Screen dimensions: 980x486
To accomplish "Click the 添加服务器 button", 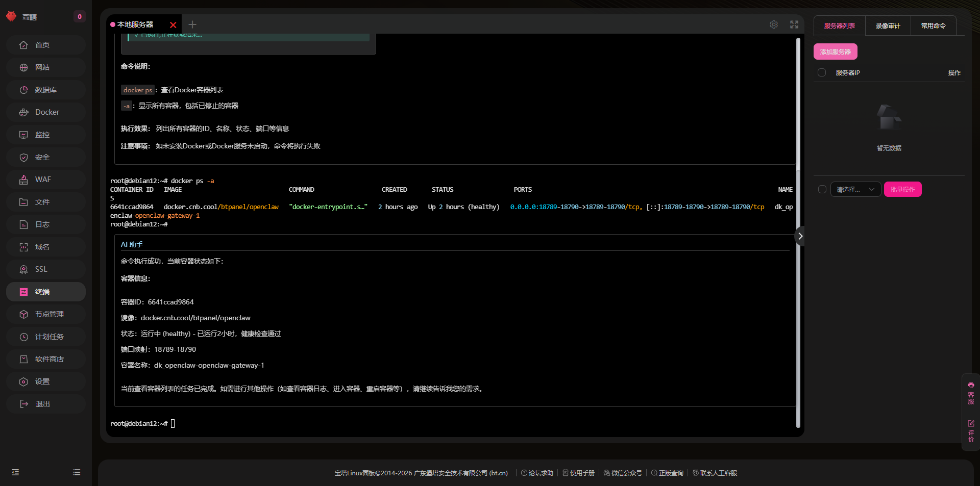I will coord(835,52).
